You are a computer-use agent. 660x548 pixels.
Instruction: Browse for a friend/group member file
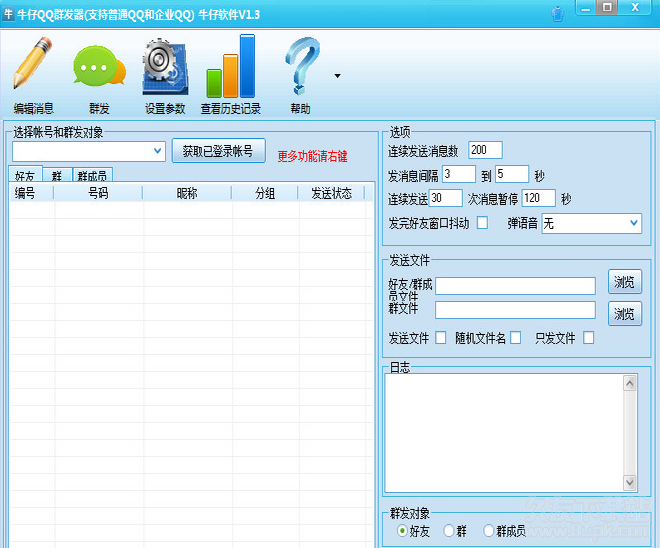click(625, 282)
